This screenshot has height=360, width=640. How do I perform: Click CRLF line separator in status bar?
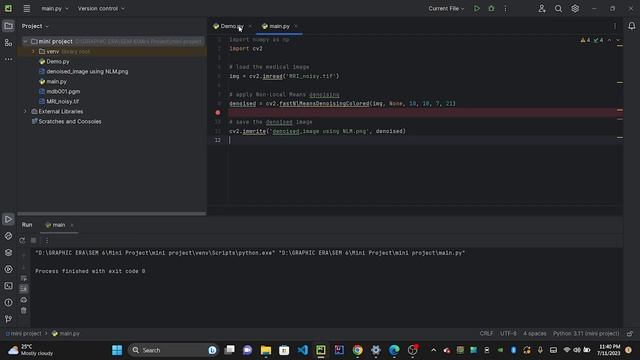click(486, 333)
